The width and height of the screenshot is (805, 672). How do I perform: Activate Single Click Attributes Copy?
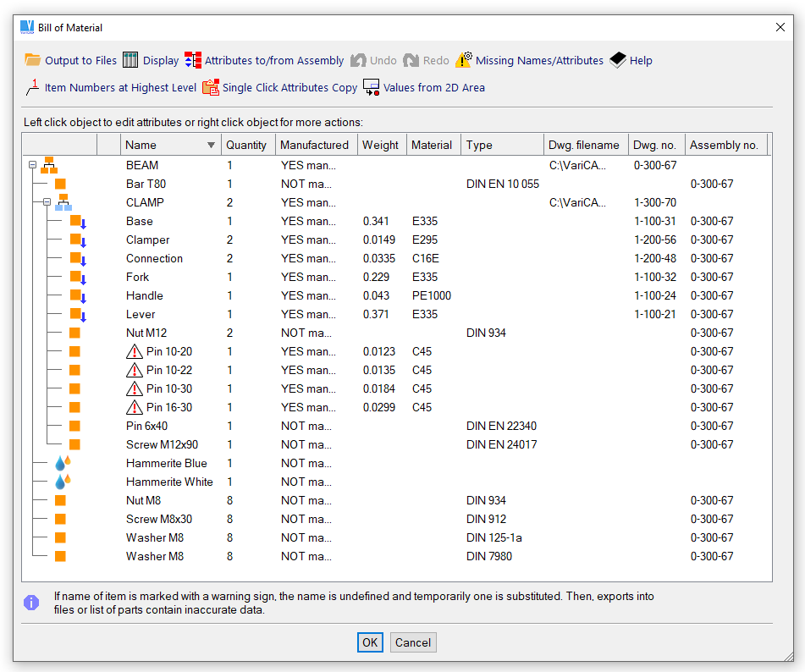(211, 87)
